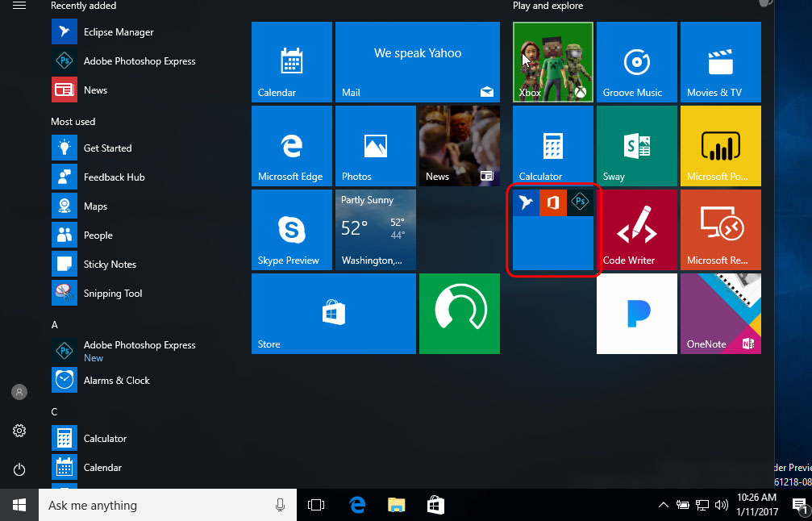Expand the tile folder containing Office
This screenshot has height=521, width=812.
click(553, 230)
